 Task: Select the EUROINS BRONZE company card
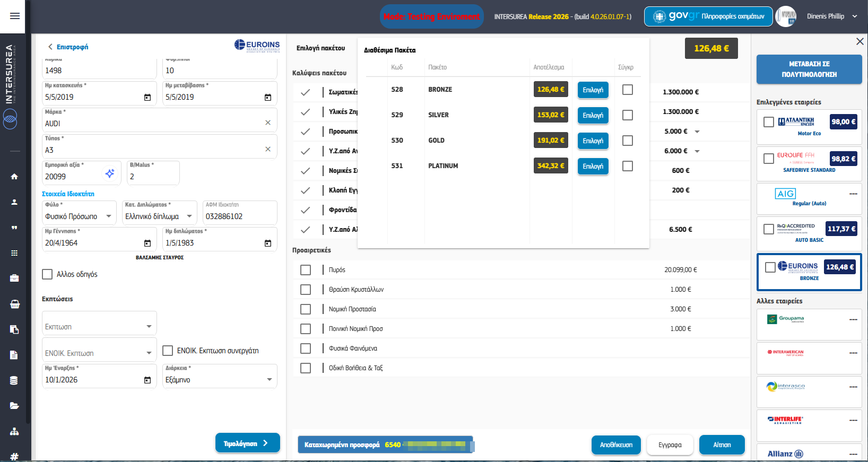tap(809, 272)
